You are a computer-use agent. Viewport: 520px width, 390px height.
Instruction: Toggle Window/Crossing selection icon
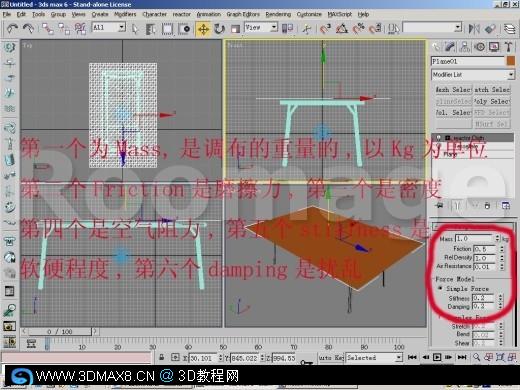pos(184,29)
